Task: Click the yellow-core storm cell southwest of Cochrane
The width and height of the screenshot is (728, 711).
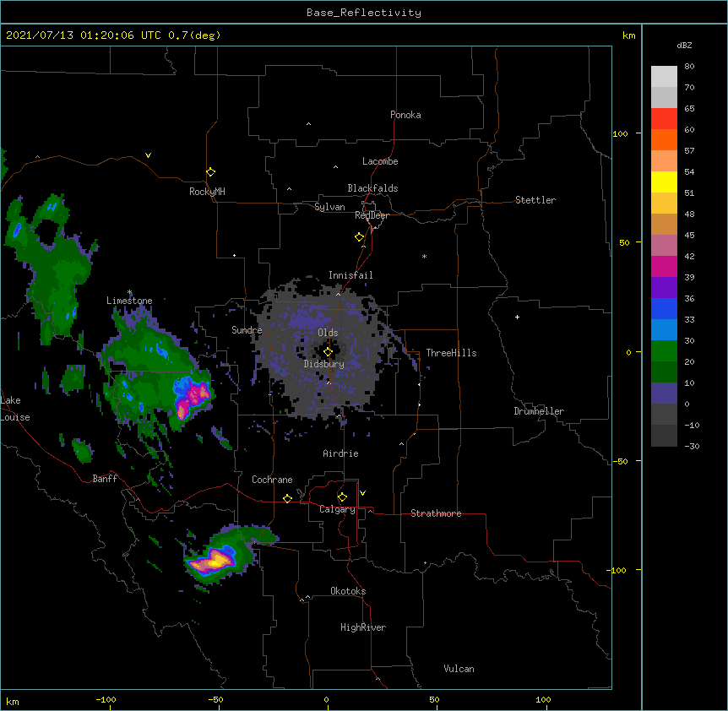Action: pos(215,562)
